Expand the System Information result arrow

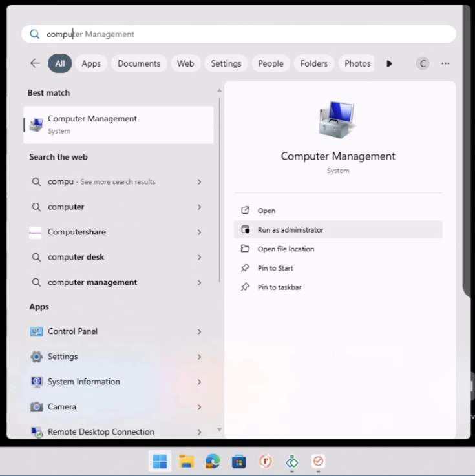tap(199, 382)
